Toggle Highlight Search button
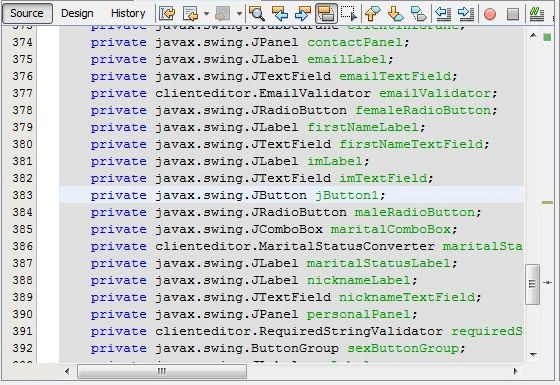Viewport: 560px width, 385px height. [x=326, y=14]
